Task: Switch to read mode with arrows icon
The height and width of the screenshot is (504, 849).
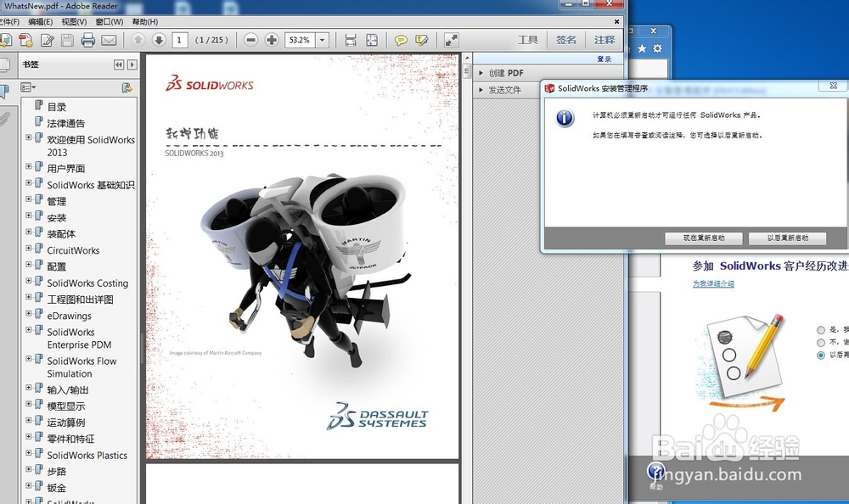Action: 451,40
